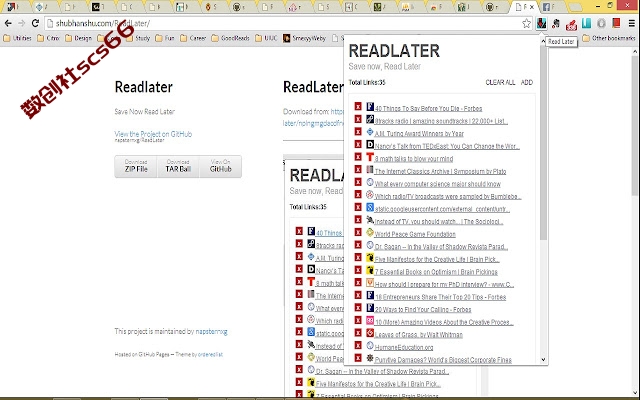Click the View On GitHub button
The height and width of the screenshot is (400, 640).
[x=220, y=166]
